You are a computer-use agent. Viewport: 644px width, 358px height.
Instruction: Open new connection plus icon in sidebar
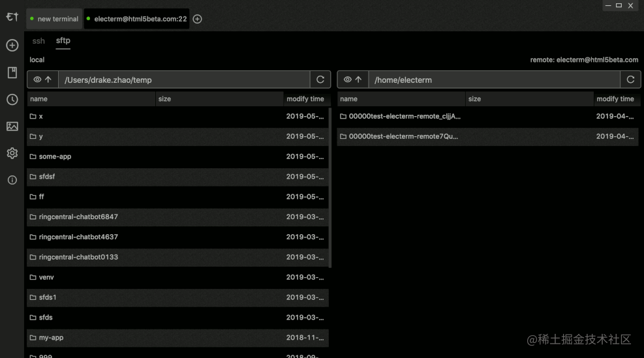[x=12, y=45]
